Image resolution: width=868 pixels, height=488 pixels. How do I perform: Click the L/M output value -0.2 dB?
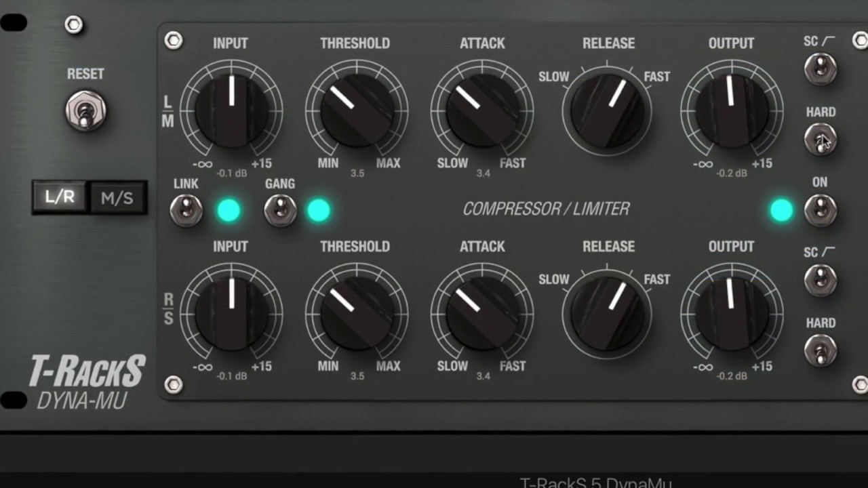point(732,174)
